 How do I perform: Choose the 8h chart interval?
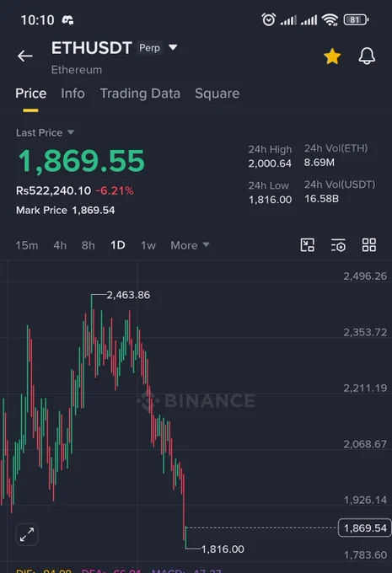click(89, 245)
